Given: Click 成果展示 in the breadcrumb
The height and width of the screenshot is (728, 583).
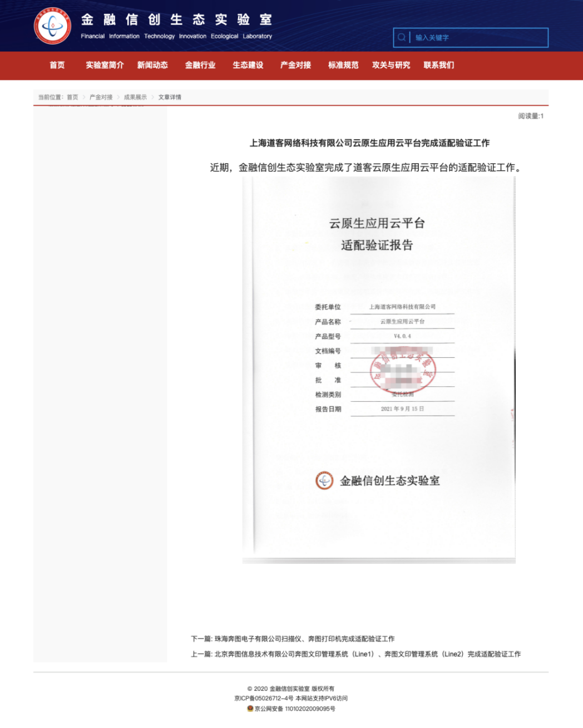Looking at the screenshot, I should (x=135, y=97).
